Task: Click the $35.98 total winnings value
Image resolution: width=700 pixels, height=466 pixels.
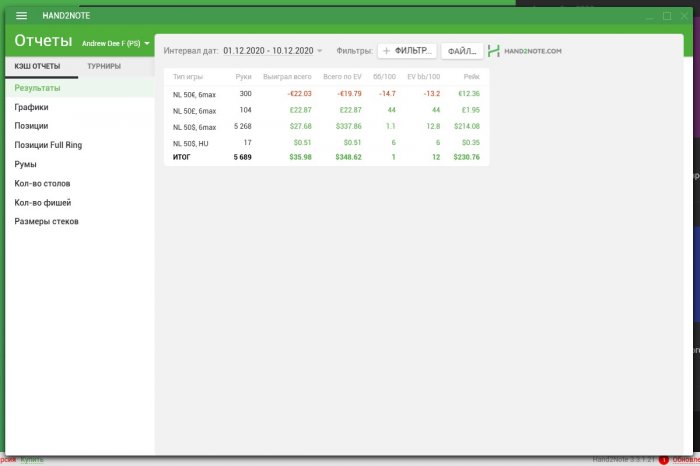Action: [x=300, y=157]
